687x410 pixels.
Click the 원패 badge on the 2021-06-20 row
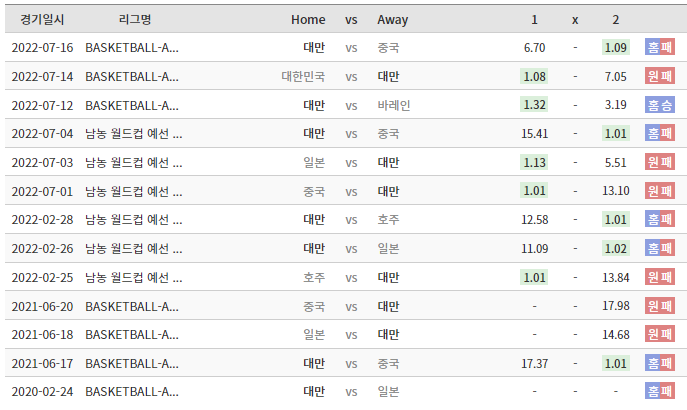[x=659, y=305]
